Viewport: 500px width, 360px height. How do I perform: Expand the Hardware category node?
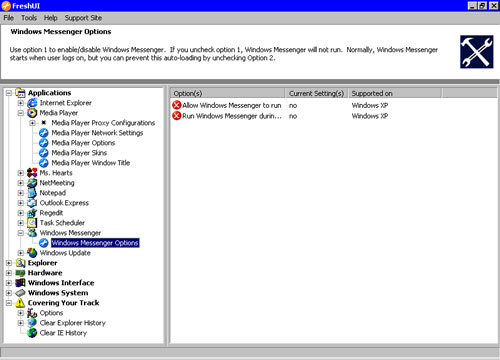[x=9, y=273]
